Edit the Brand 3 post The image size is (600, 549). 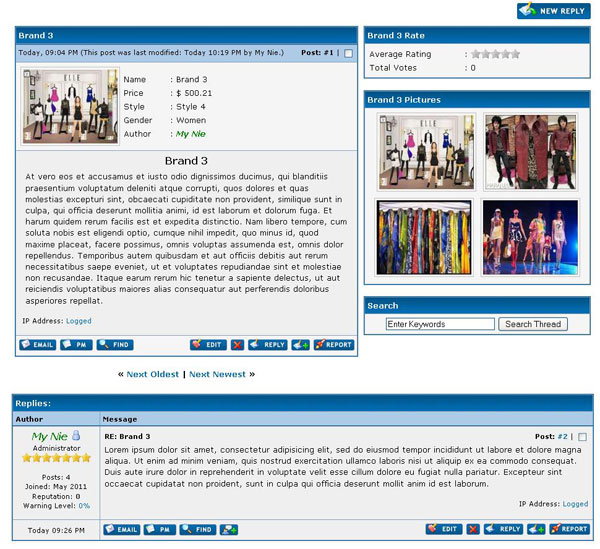pyautogui.click(x=208, y=345)
